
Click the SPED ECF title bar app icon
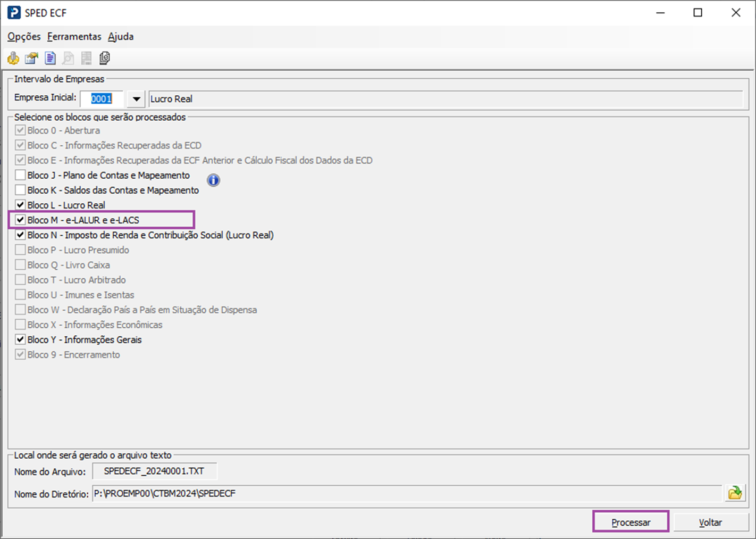tap(14, 12)
